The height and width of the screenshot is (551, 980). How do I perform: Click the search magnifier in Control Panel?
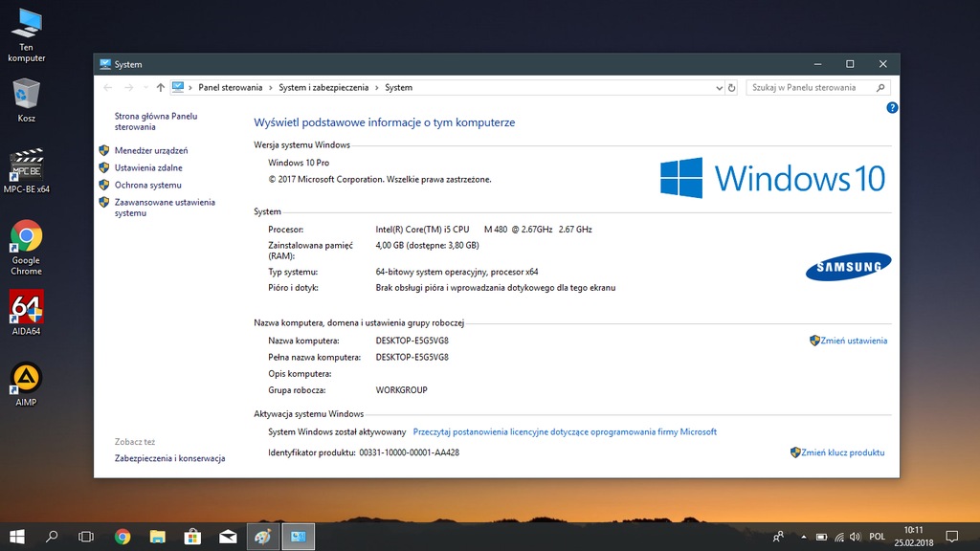pos(880,87)
